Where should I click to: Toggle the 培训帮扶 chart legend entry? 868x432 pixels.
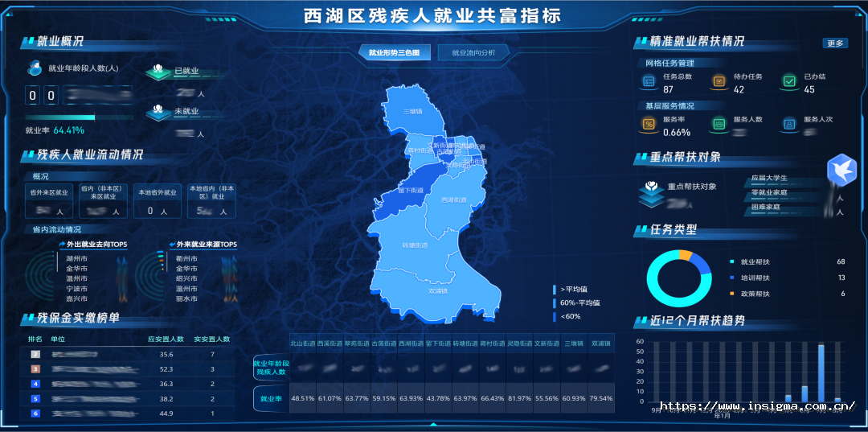click(x=754, y=278)
